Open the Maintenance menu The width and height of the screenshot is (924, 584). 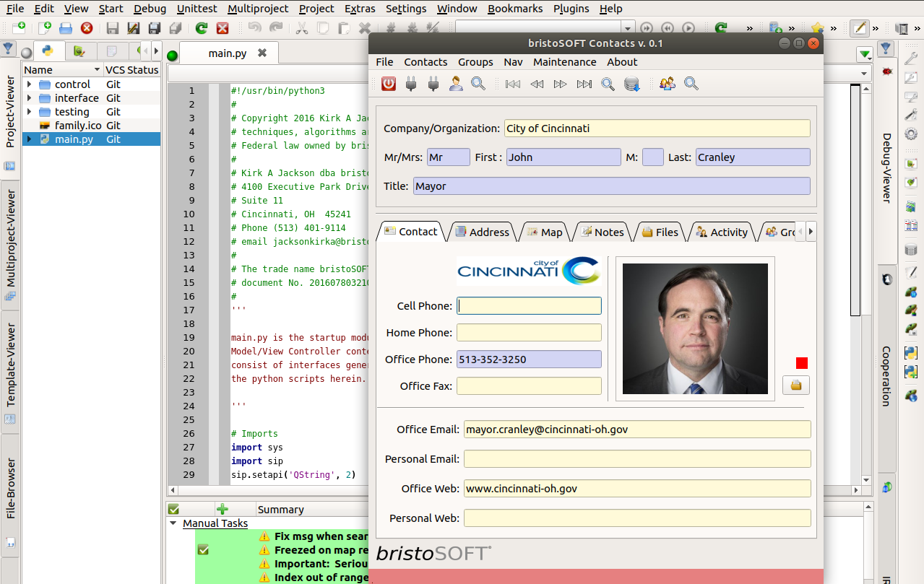(x=564, y=62)
